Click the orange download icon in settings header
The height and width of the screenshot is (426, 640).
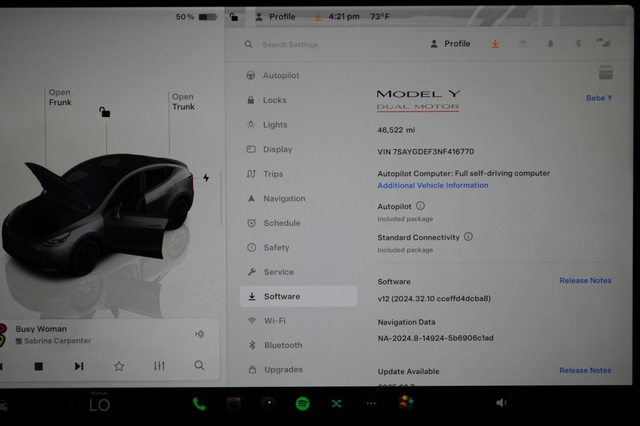click(495, 44)
